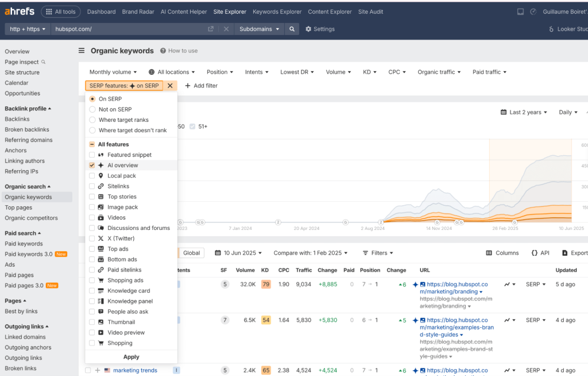This screenshot has height=376, width=588.
Task: Uncheck the AI overview checkbox
Action: tap(92, 165)
